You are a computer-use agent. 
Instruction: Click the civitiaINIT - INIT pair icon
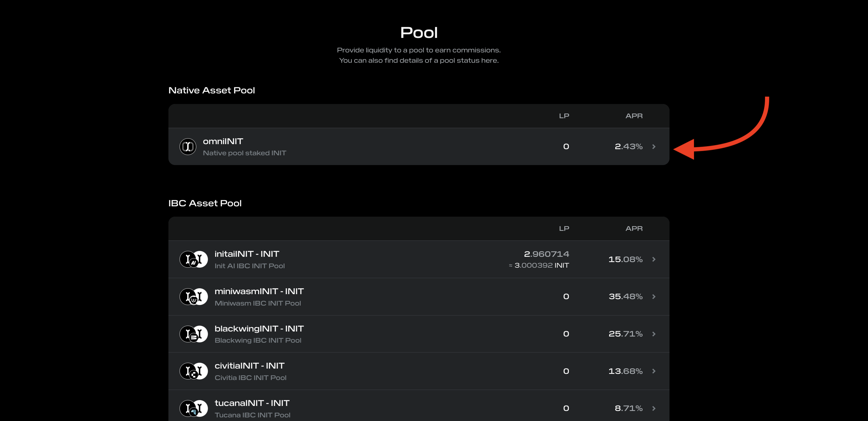click(x=193, y=371)
